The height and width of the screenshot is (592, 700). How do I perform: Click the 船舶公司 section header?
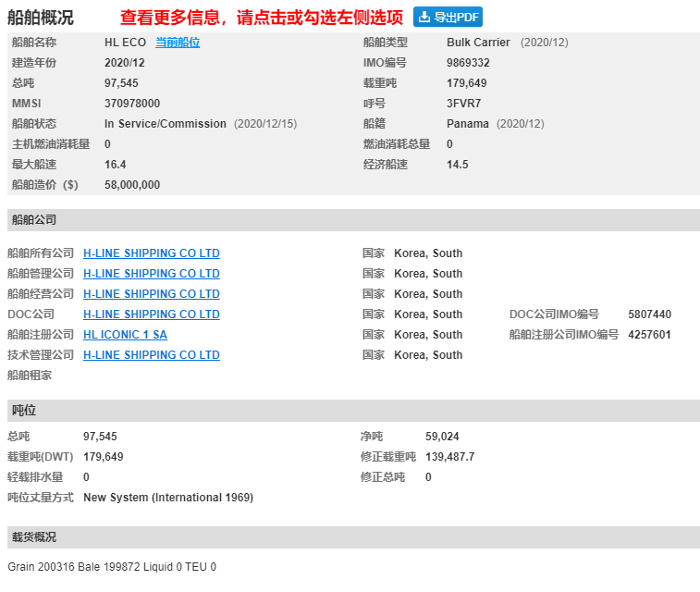pyautogui.click(x=353, y=220)
